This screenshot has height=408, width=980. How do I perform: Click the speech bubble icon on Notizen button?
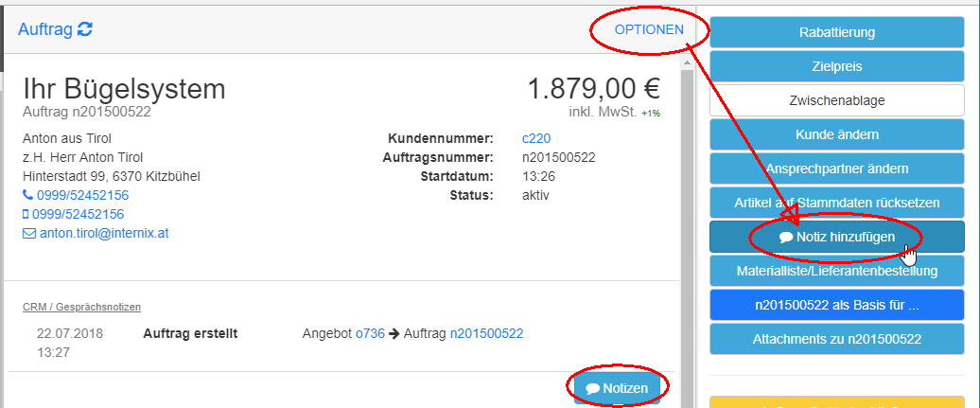point(592,389)
